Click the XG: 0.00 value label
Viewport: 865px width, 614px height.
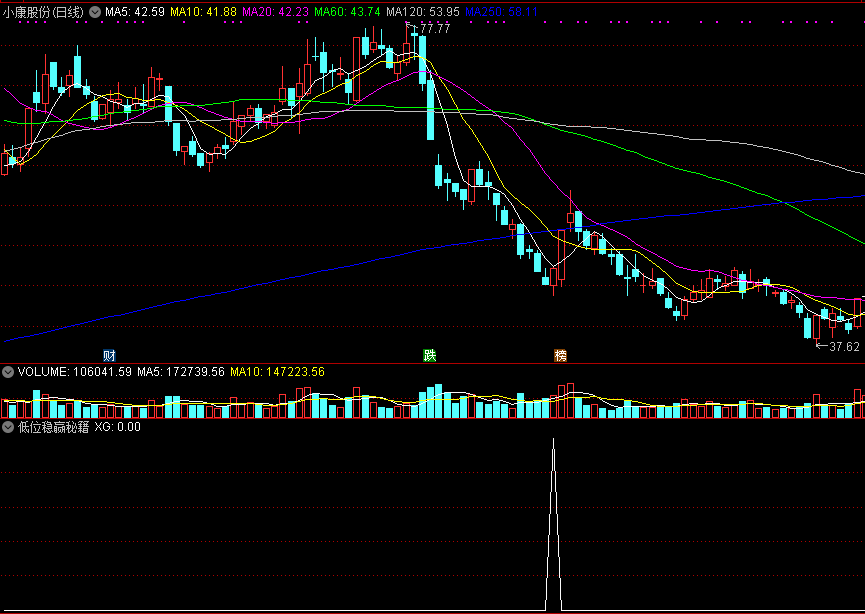coord(118,427)
